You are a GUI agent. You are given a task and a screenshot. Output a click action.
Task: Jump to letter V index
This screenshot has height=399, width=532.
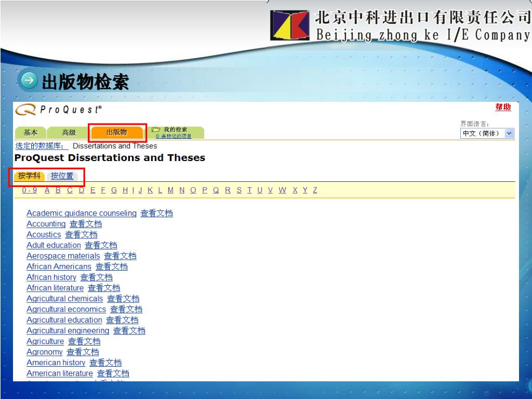point(270,190)
